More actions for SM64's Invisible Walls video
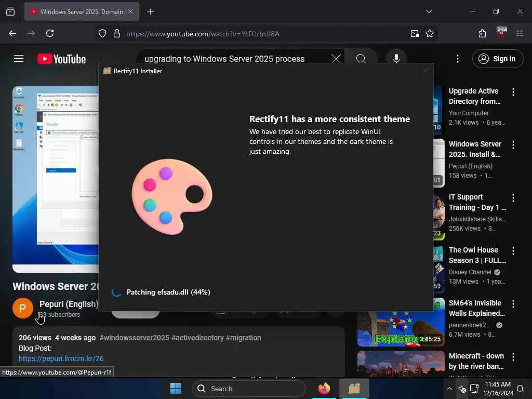Viewport: 532px width, 399px height. pyautogui.click(x=513, y=303)
